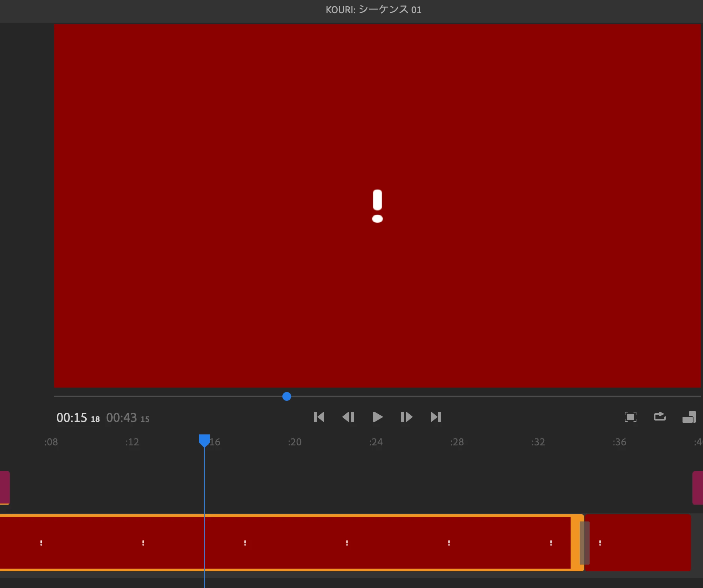Image resolution: width=703 pixels, height=588 pixels.
Task: Click the total duration 00:43 15
Action: click(128, 418)
